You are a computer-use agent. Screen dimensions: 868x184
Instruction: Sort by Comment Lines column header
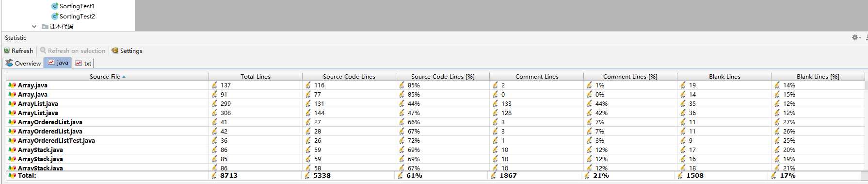point(537,76)
